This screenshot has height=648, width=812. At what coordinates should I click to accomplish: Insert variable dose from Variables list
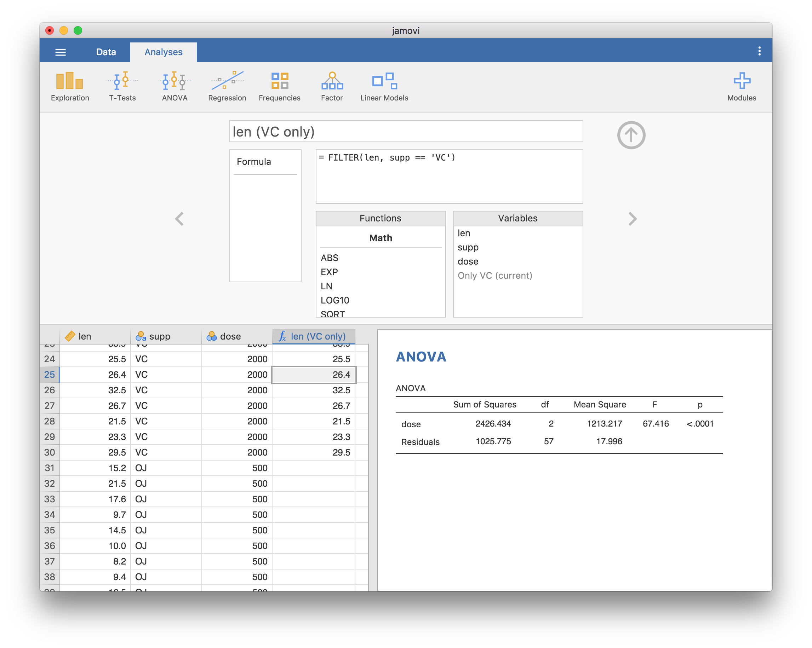click(x=468, y=261)
